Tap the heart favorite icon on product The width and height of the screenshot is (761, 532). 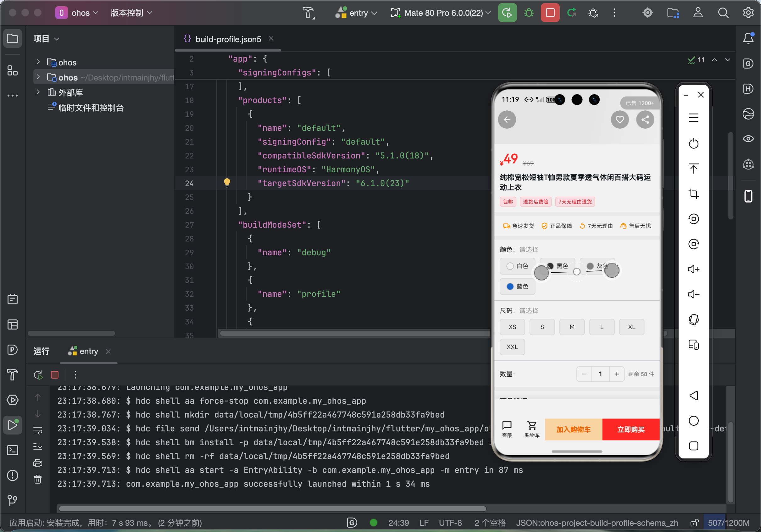619,120
